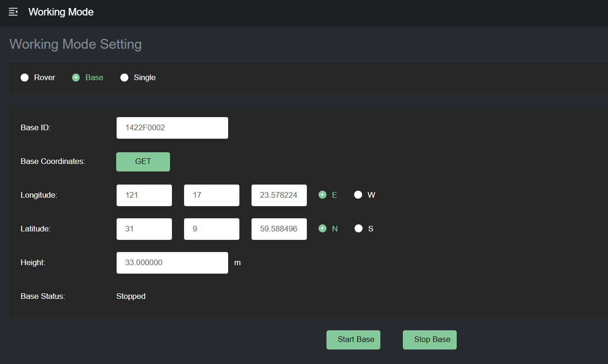This screenshot has height=364, width=608.
Task: Select the Base working mode
Action: pos(76,78)
